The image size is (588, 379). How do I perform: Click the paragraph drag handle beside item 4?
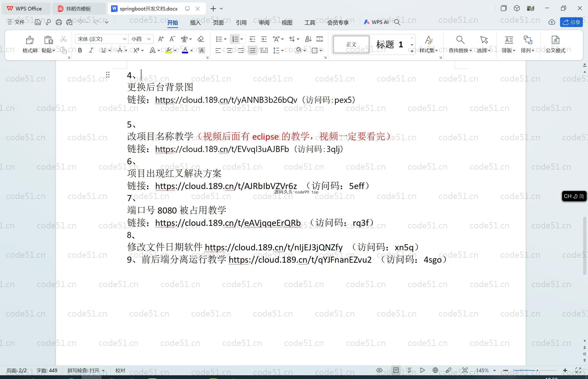point(108,75)
